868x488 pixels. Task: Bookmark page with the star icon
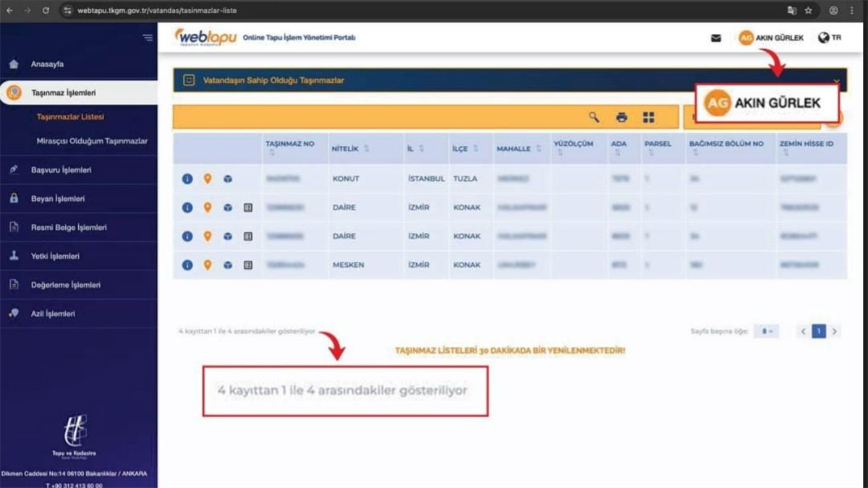click(809, 11)
